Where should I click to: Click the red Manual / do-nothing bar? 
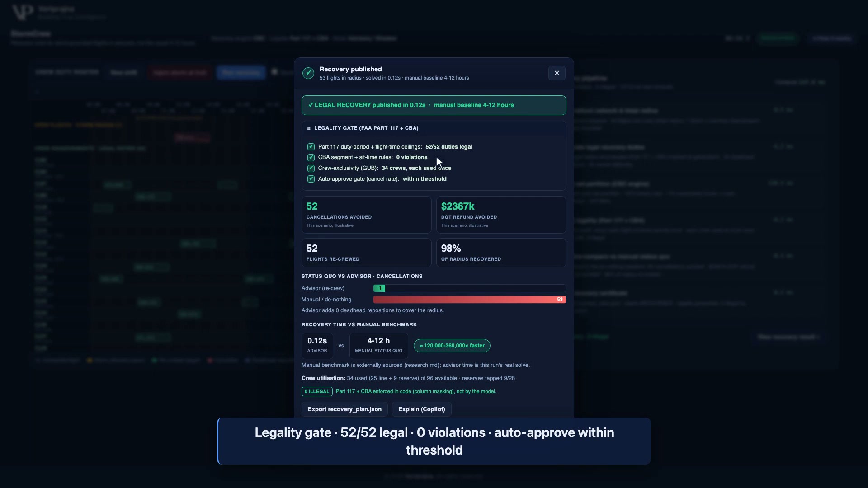(x=469, y=300)
